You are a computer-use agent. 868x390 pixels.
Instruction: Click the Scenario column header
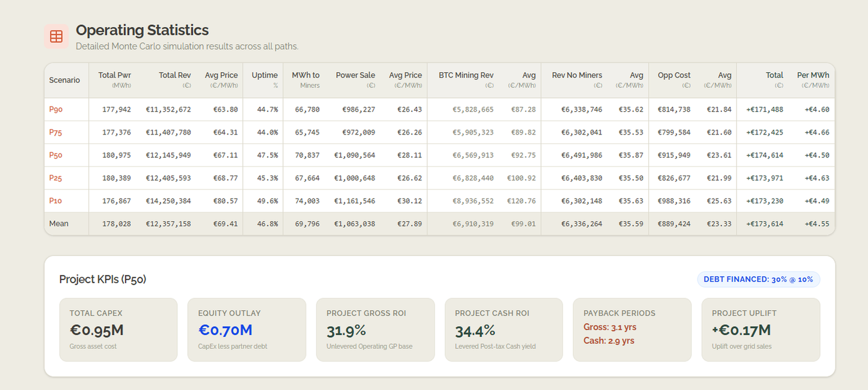[65, 80]
